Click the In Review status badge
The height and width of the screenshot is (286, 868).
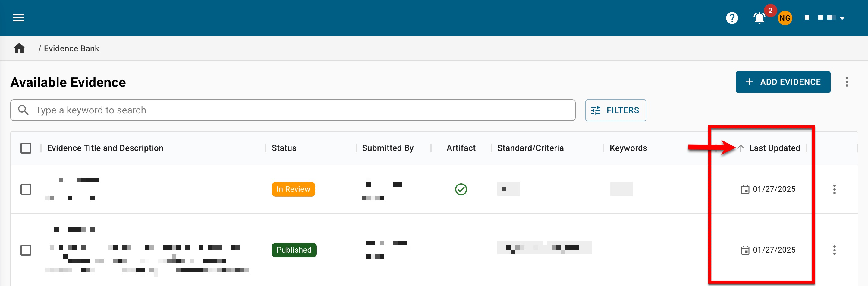[293, 189]
